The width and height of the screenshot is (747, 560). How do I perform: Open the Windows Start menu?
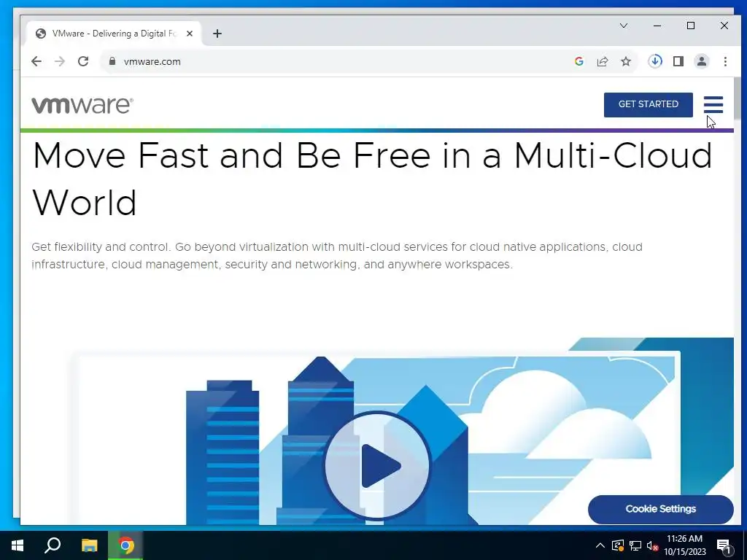click(18, 545)
